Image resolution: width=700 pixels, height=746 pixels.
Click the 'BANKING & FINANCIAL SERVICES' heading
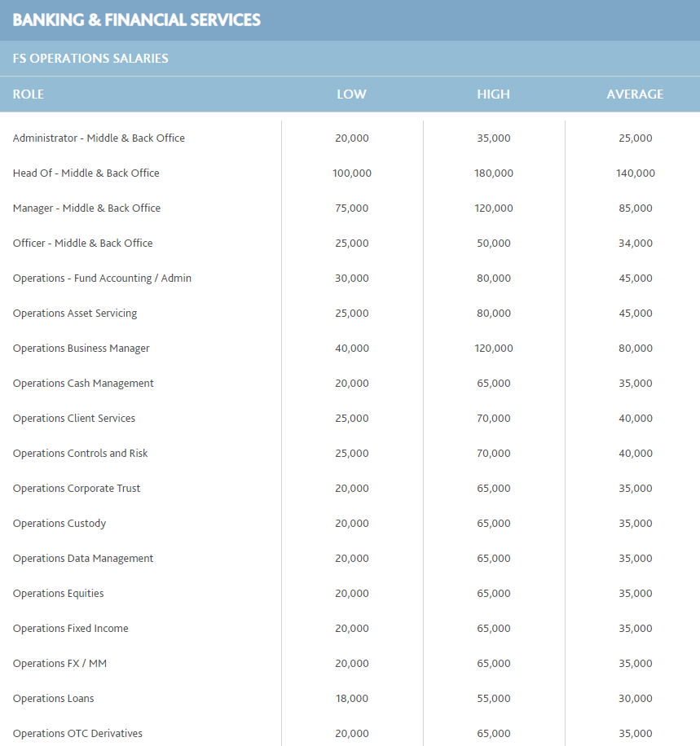click(136, 20)
